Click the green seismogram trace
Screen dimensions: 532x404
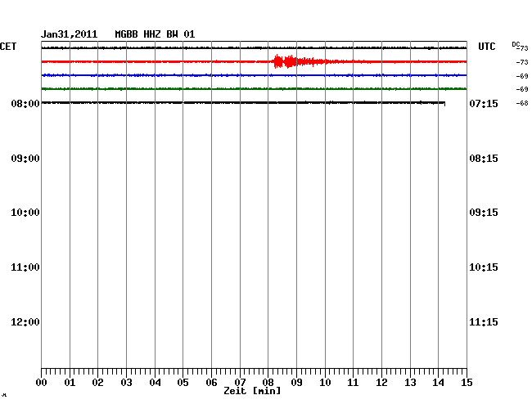click(254, 89)
